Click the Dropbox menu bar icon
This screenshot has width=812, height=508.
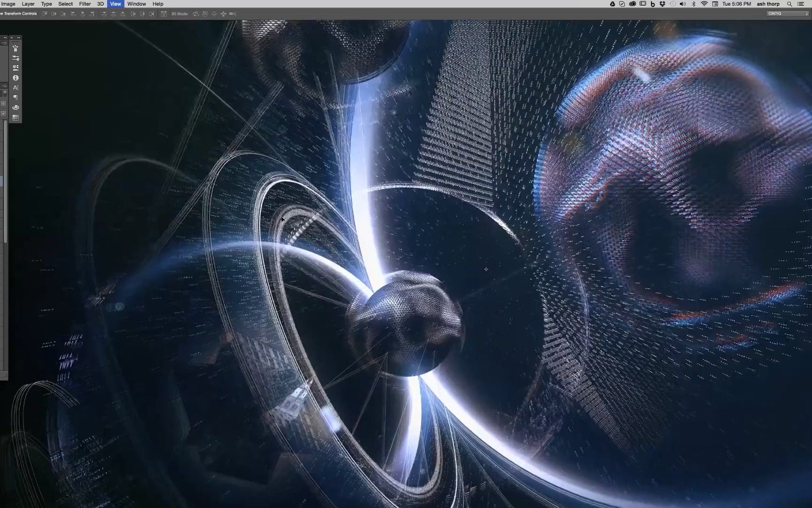click(662, 4)
